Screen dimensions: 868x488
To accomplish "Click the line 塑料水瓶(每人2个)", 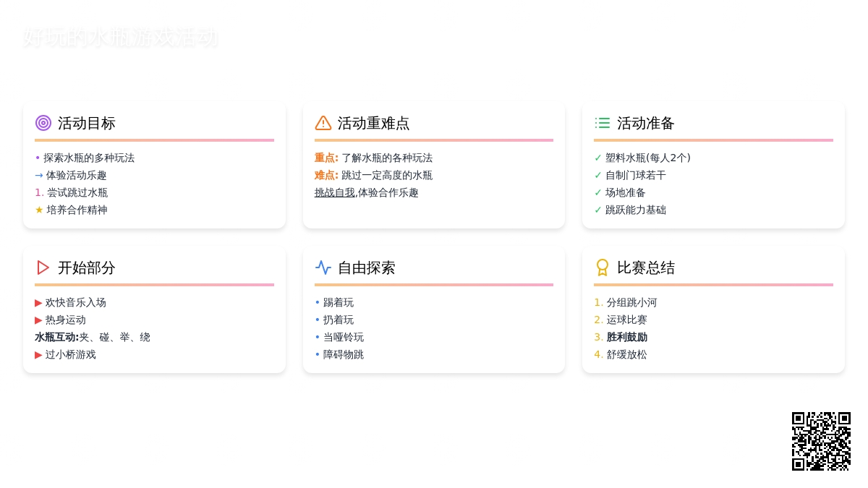I will point(648,158).
